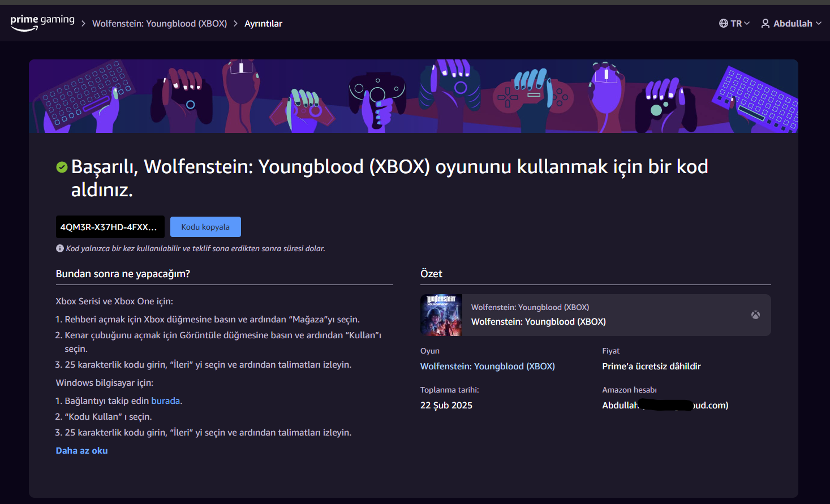This screenshot has height=504, width=830.
Task: Click the Oyun label in summary
Action: 430,351
